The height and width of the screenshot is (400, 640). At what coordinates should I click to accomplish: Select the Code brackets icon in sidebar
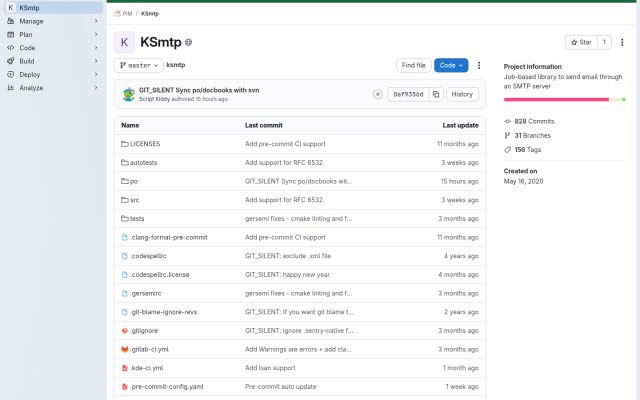[11, 48]
